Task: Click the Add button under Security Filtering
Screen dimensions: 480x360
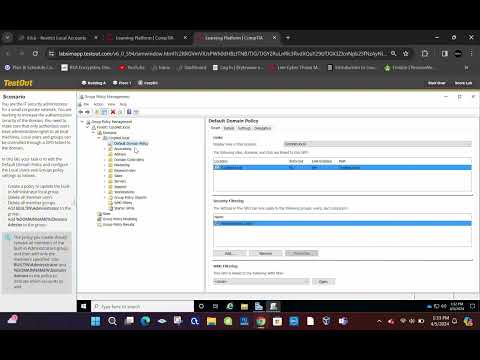Action: (229, 253)
